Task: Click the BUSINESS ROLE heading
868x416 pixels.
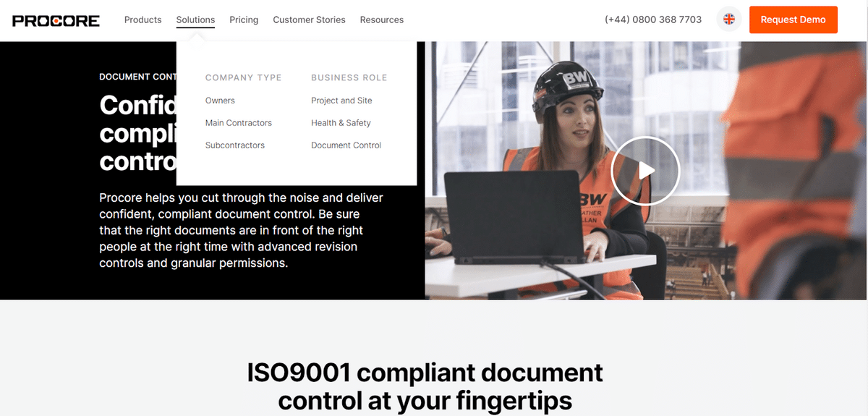Action: (349, 77)
